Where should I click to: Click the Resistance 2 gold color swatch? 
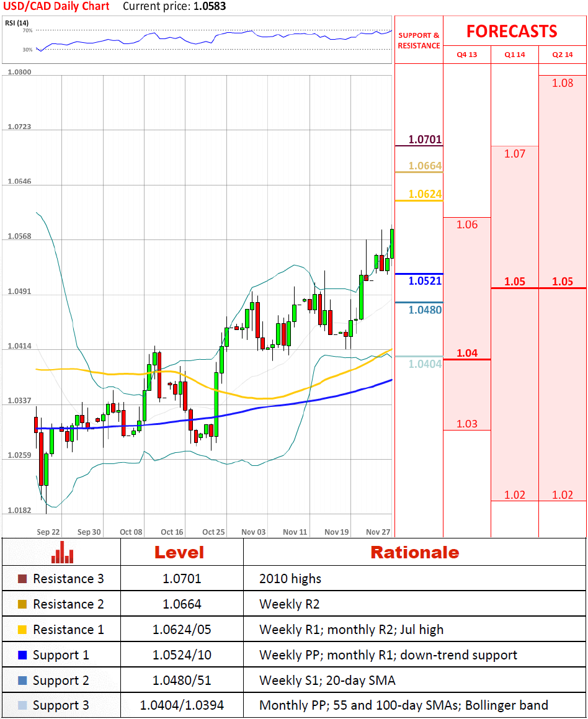point(22,604)
